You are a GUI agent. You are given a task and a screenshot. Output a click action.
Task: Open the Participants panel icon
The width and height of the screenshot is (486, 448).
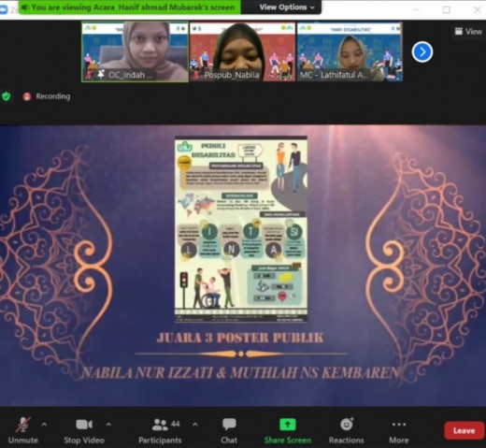pyautogui.click(x=160, y=425)
